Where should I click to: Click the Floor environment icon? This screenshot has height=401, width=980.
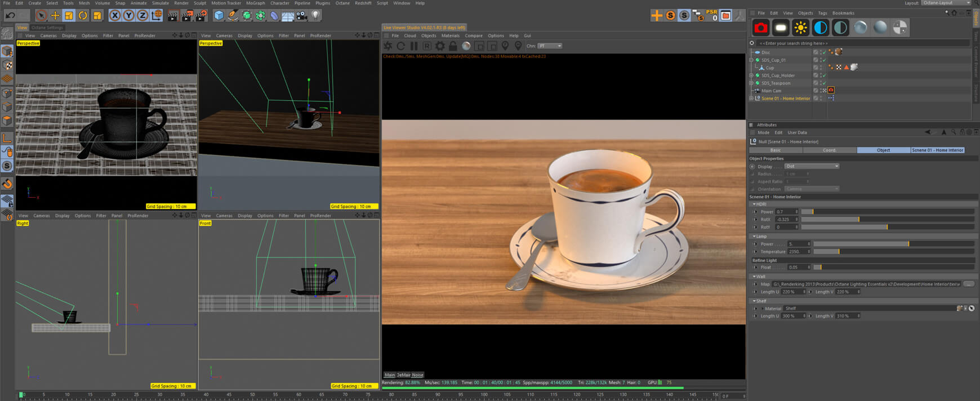[x=288, y=16]
